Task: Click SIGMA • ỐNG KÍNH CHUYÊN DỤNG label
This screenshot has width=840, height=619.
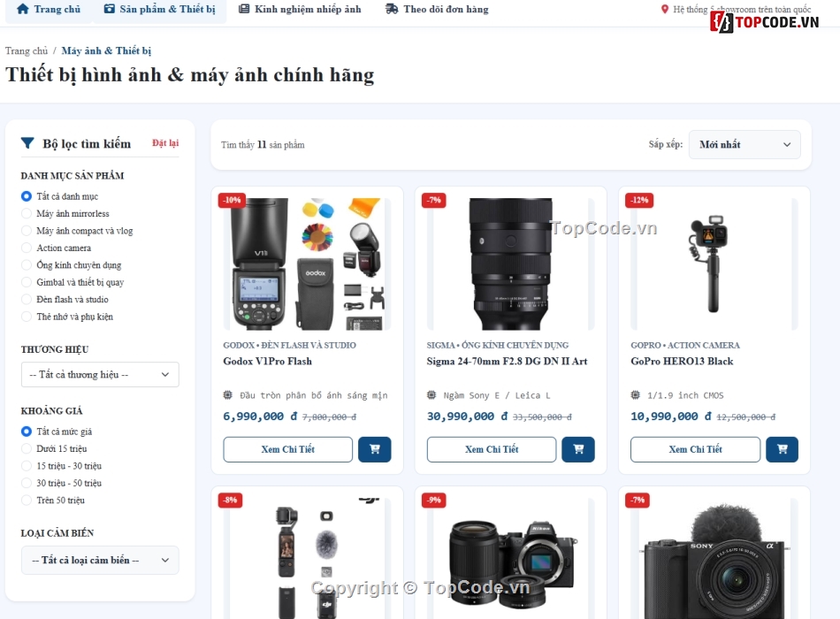Action: (x=498, y=345)
